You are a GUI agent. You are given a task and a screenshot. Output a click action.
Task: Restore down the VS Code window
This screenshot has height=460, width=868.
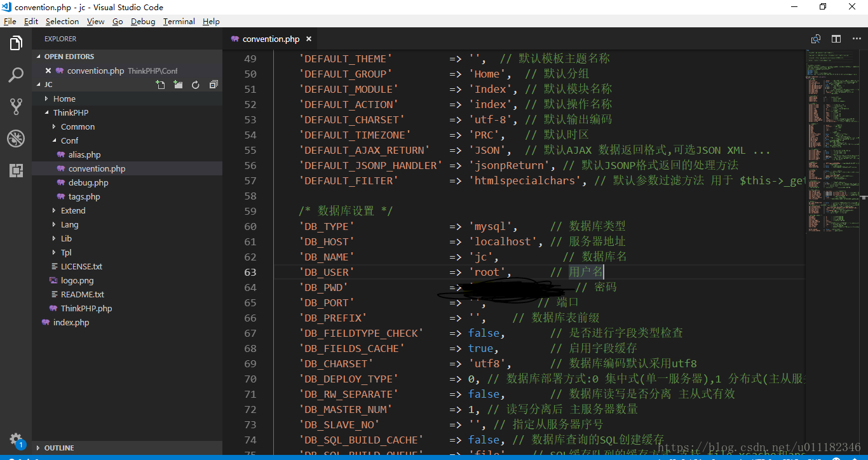coord(823,7)
